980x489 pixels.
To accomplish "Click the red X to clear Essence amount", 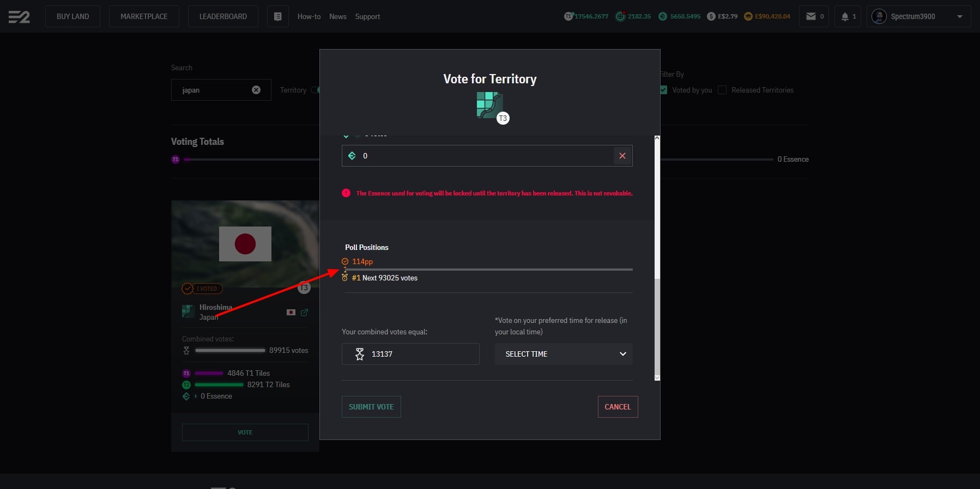I will (622, 156).
